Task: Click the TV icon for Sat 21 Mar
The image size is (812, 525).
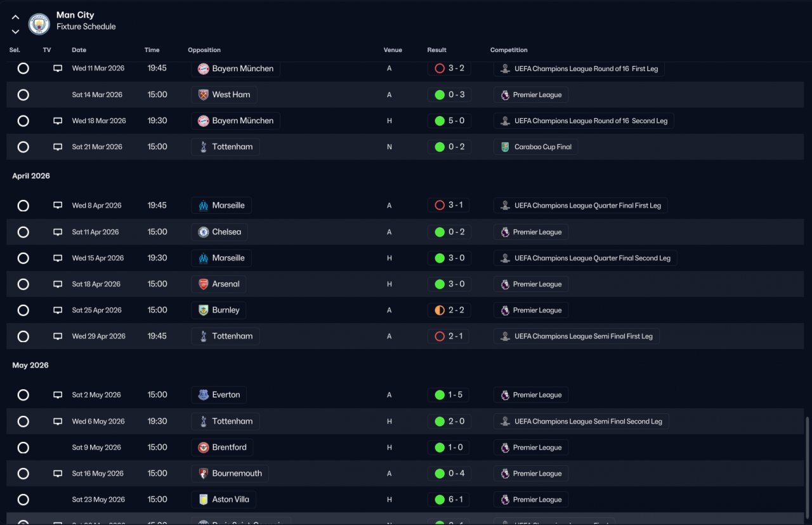Action: coord(58,147)
